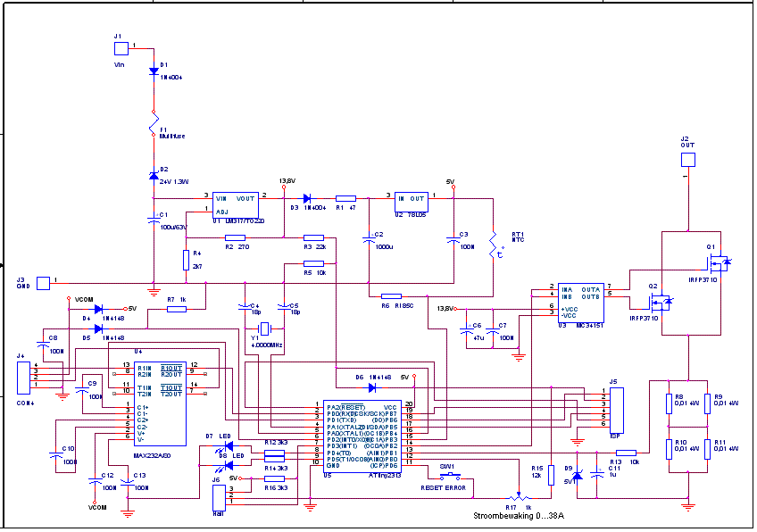Select the MAX232 U4 chip body
757x532 pixels.
point(146,402)
